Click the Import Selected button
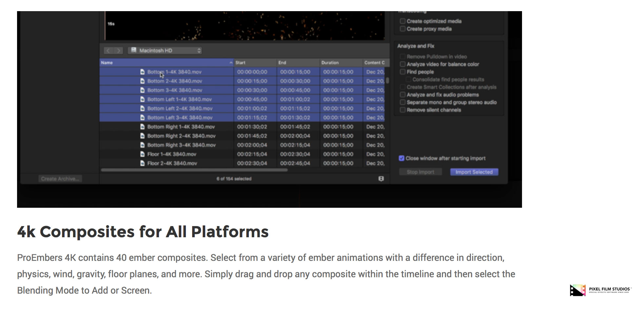Viewport: 644px width, 310px height. [x=474, y=172]
